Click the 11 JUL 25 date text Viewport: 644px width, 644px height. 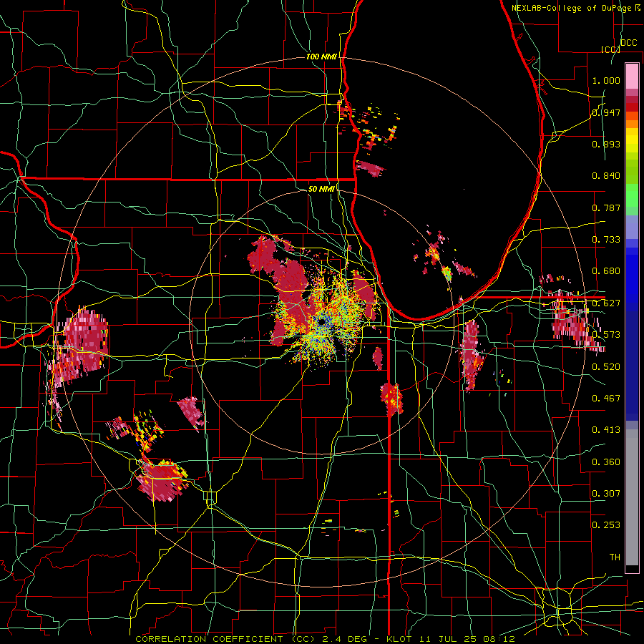coord(447,639)
